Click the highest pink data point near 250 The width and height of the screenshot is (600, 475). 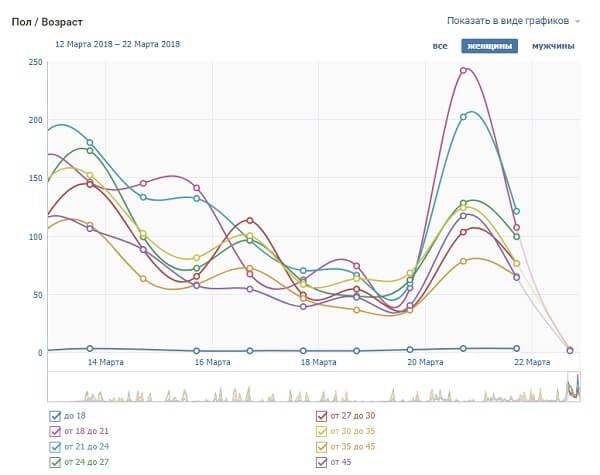pos(464,71)
